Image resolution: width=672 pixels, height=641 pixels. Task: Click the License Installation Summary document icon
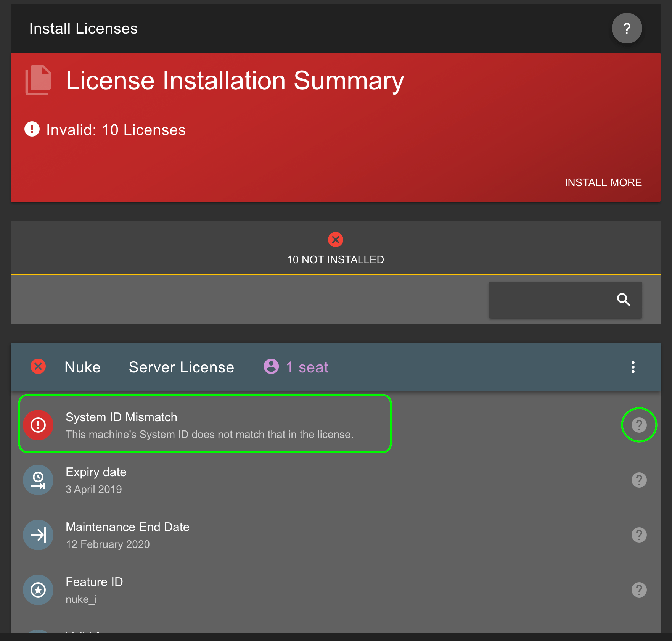click(38, 80)
